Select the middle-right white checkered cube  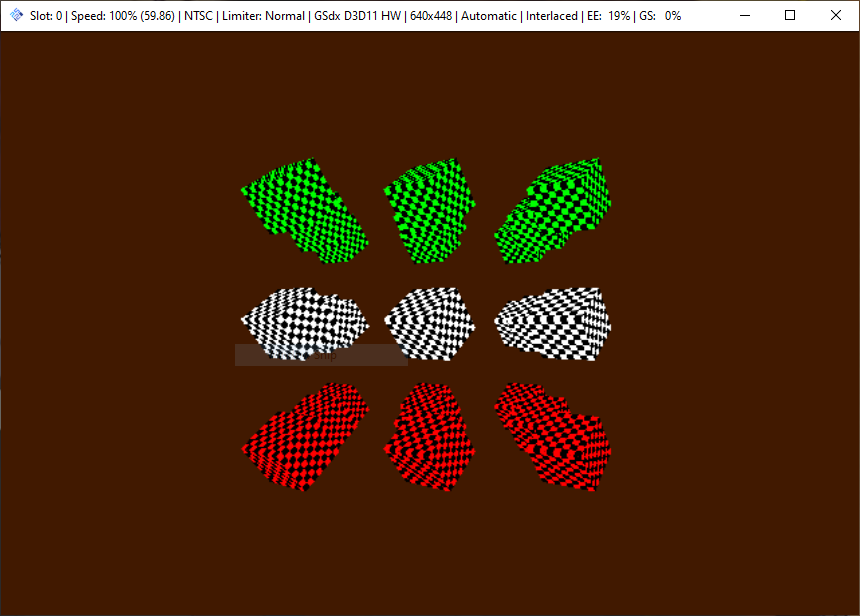point(555,322)
